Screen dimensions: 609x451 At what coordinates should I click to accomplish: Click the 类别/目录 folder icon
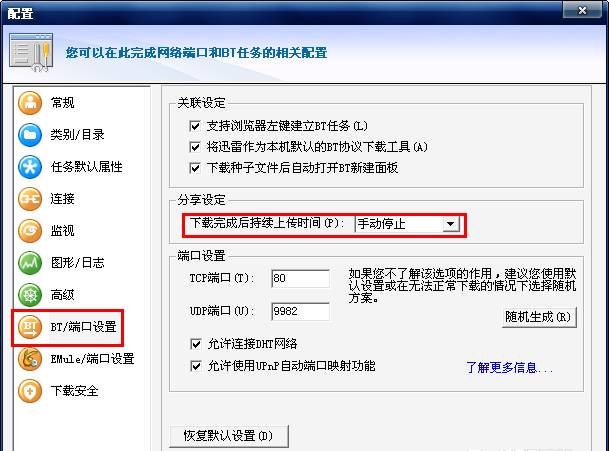coord(30,135)
